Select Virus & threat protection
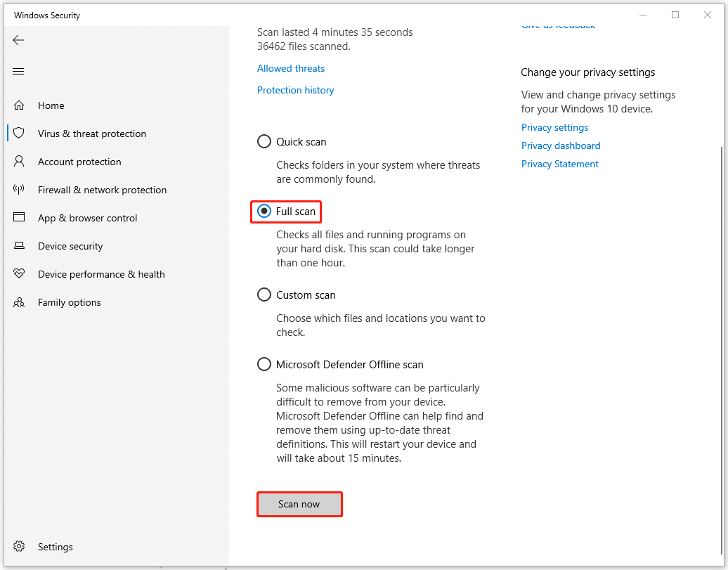 92,133
